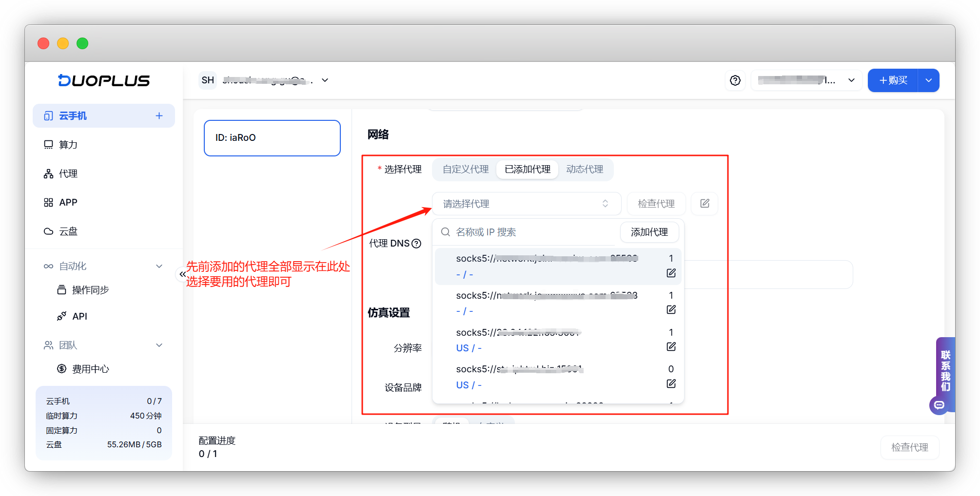Open 费用中心 billing center
Image resolution: width=980 pixels, height=496 pixels.
(90, 369)
